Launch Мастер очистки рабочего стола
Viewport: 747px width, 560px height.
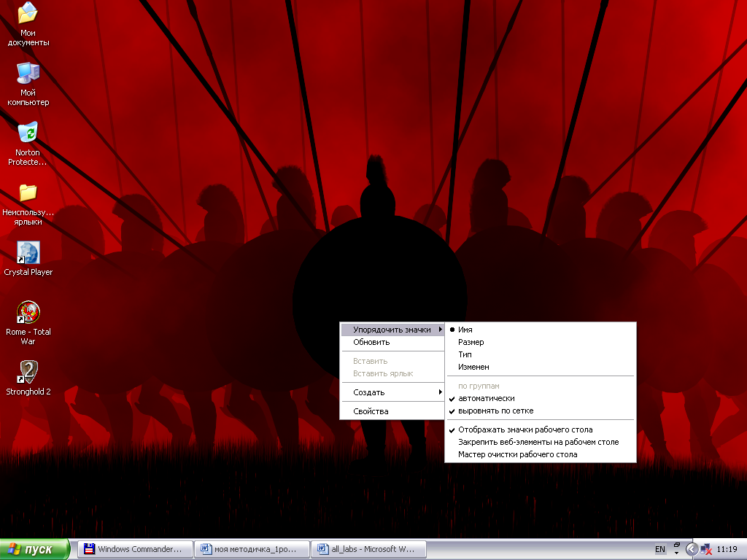pyautogui.click(x=541, y=454)
